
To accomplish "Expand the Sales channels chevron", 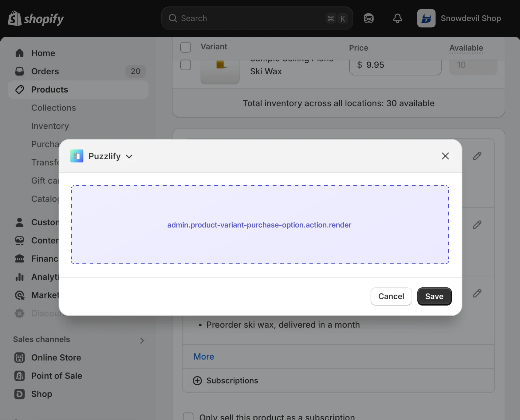I will 142,340.
